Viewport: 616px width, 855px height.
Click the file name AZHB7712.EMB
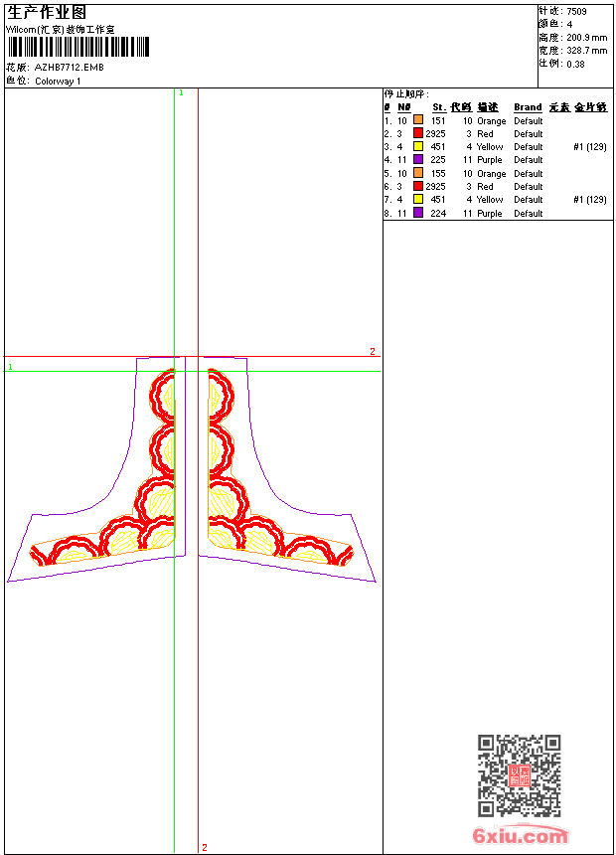tap(69, 68)
